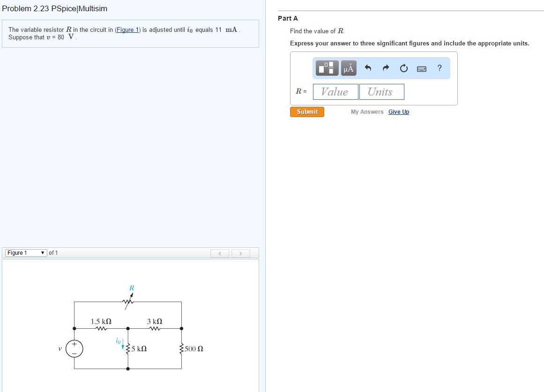The image size is (544, 392).
Task: Click the left chevron to view previous figure
Action: (220, 253)
